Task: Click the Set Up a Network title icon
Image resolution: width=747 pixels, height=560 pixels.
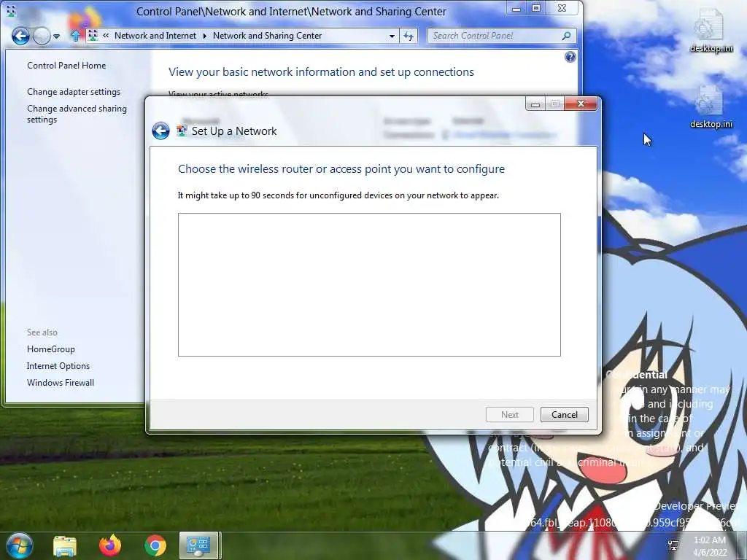Action: click(x=182, y=131)
